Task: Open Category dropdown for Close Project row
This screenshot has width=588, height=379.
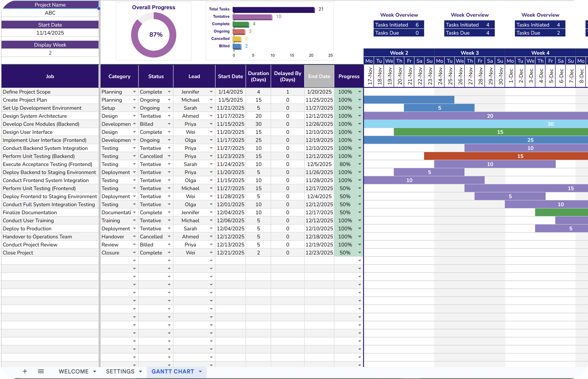Action: (134, 252)
